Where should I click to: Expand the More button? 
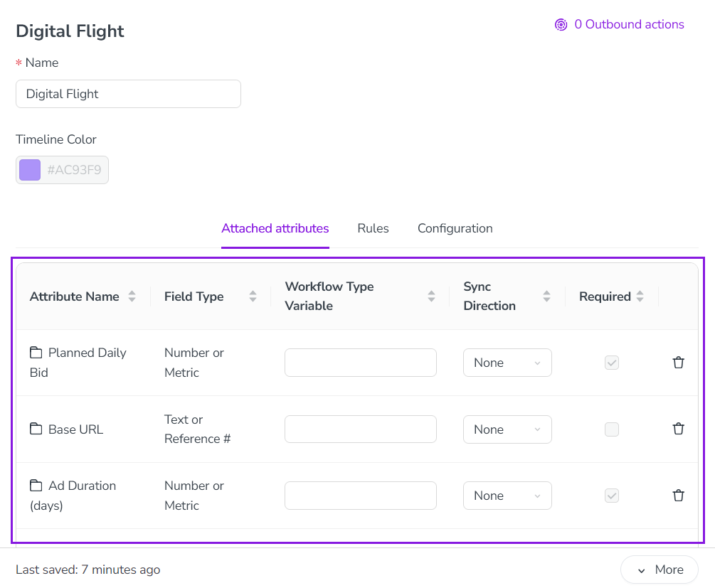pos(659,570)
